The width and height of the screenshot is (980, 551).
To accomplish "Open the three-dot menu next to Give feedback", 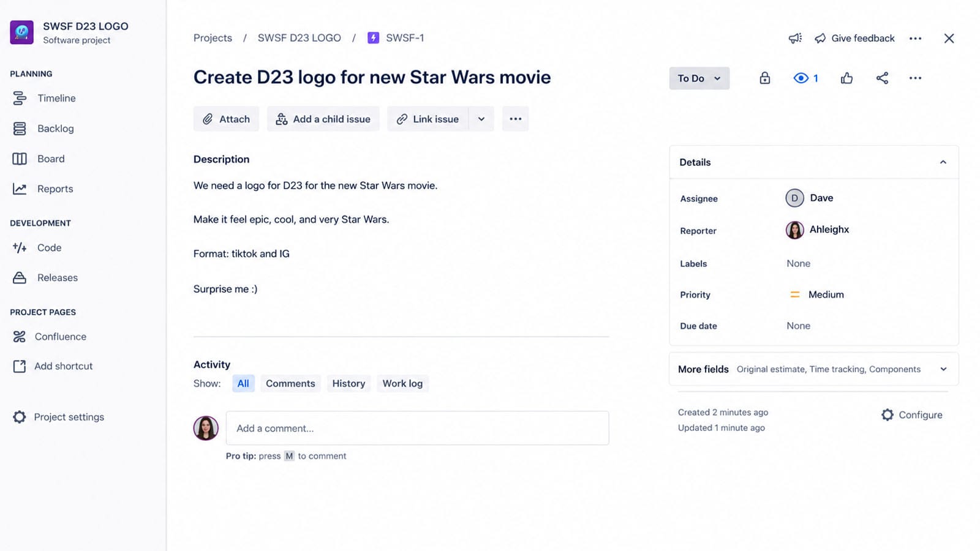I will [915, 39].
